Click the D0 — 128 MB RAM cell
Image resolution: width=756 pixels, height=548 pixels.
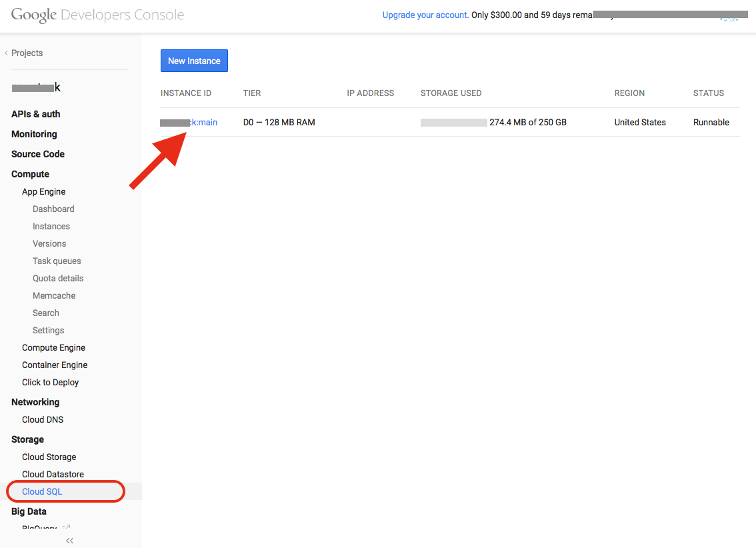tap(279, 123)
